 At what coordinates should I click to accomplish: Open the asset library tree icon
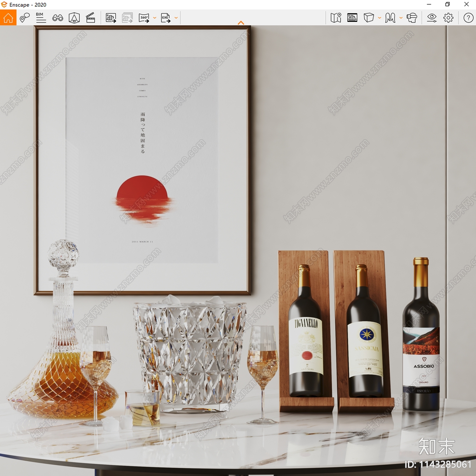coord(74,18)
